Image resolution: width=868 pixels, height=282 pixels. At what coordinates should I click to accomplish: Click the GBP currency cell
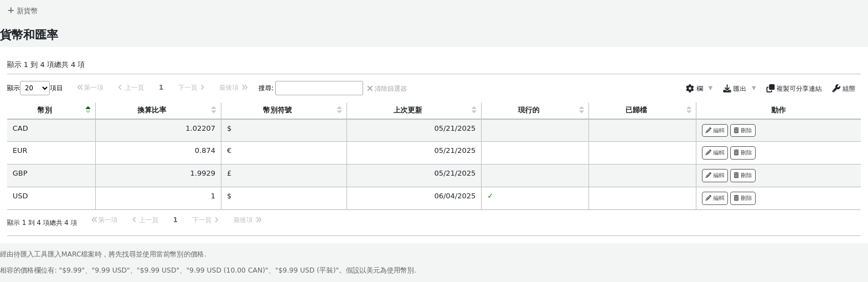[x=51, y=175]
